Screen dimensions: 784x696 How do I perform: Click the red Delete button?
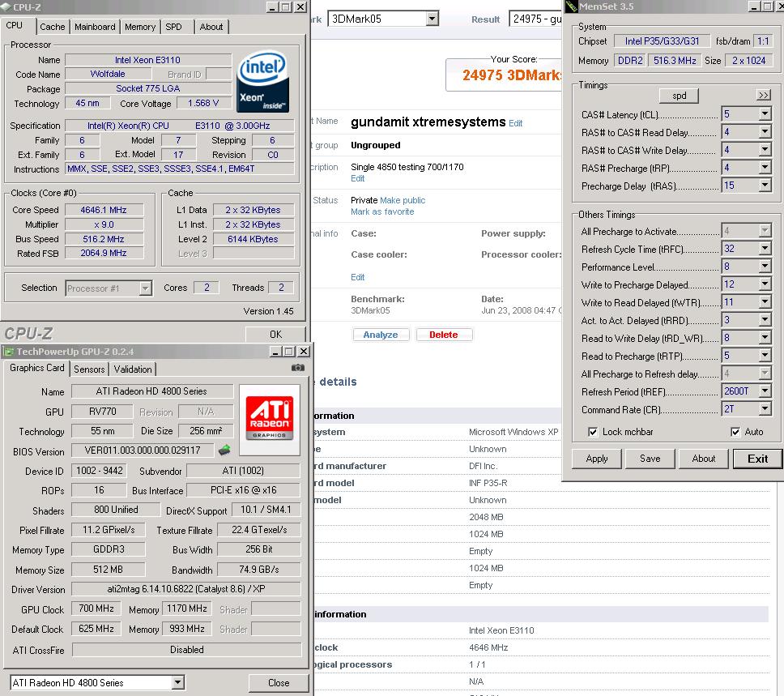tap(444, 335)
